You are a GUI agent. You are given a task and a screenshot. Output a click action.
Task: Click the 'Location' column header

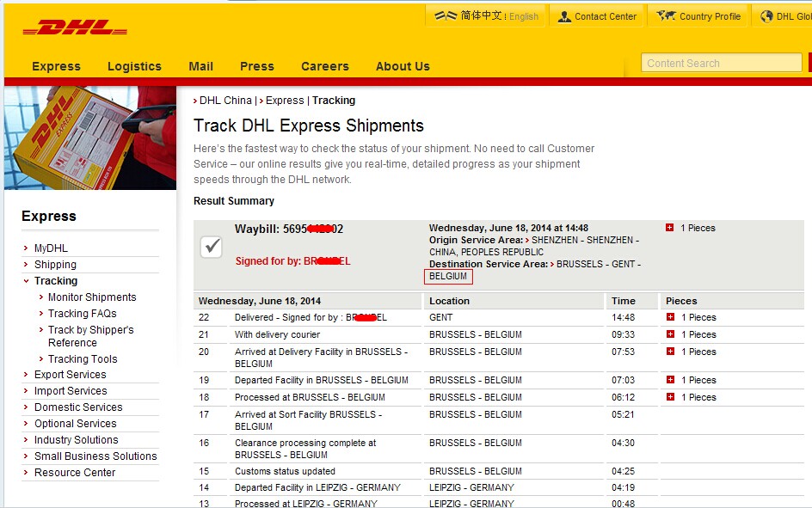point(450,301)
